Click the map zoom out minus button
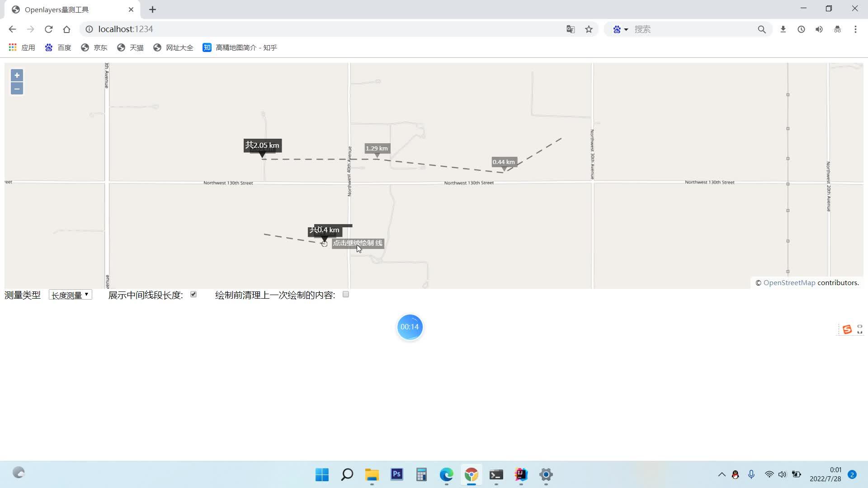The width and height of the screenshot is (868, 488). pyautogui.click(x=17, y=89)
